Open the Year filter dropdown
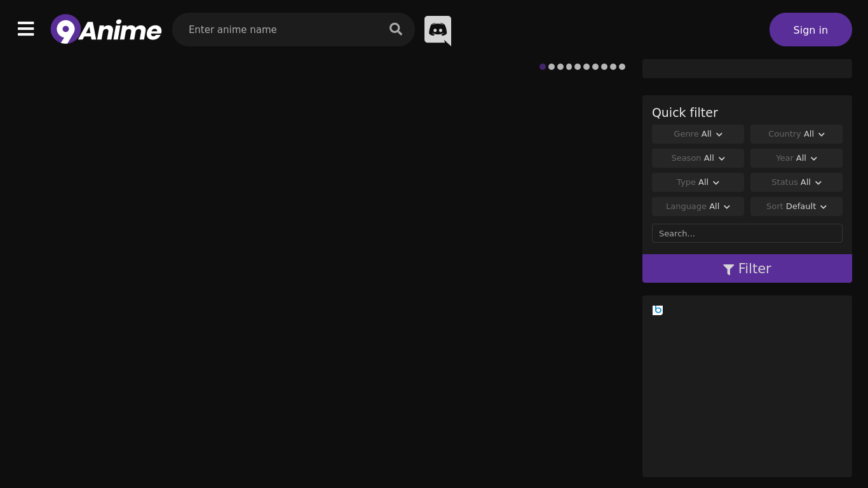This screenshot has width=868, height=488. 796,158
